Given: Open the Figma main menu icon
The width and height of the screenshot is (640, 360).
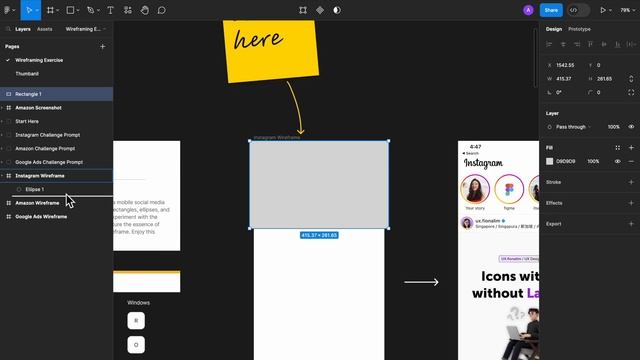Looking at the screenshot, I should pyautogui.click(x=7, y=10).
